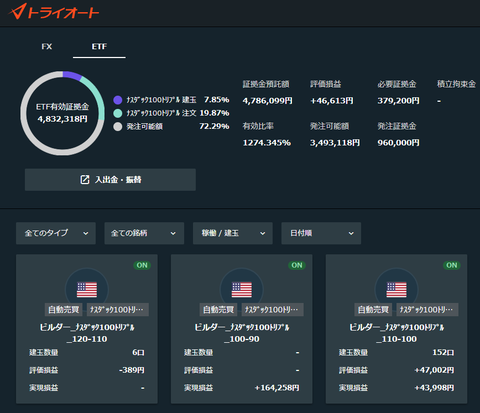The image size is (480, 413).
Task: Click 自動売買 tag on the 120-110 card
Action: click(64, 310)
